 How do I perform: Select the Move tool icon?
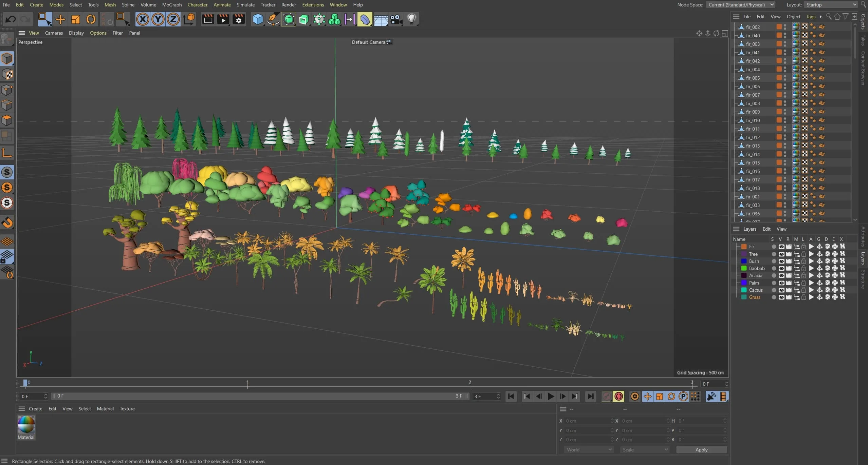click(60, 19)
